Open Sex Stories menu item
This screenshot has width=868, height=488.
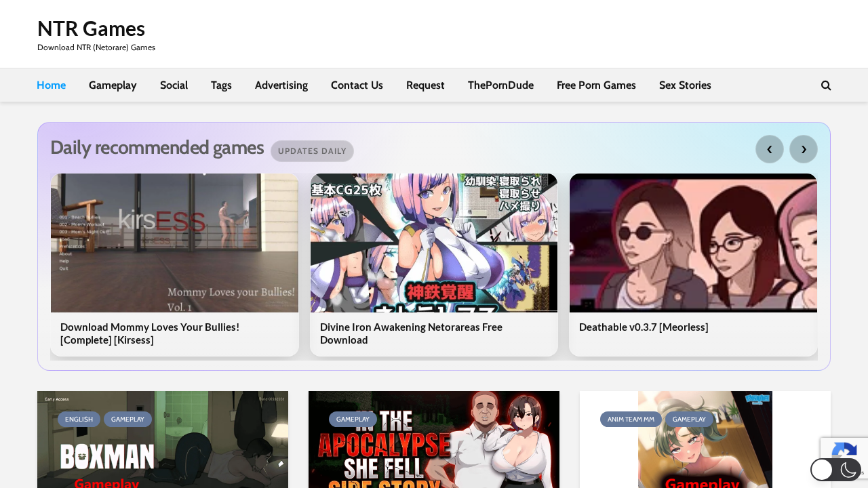[x=685, y=85]
